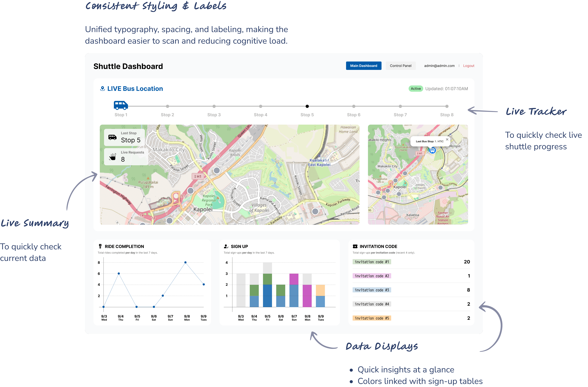
Task: Click the Sign Up person icon
Action: coord(226,246)
